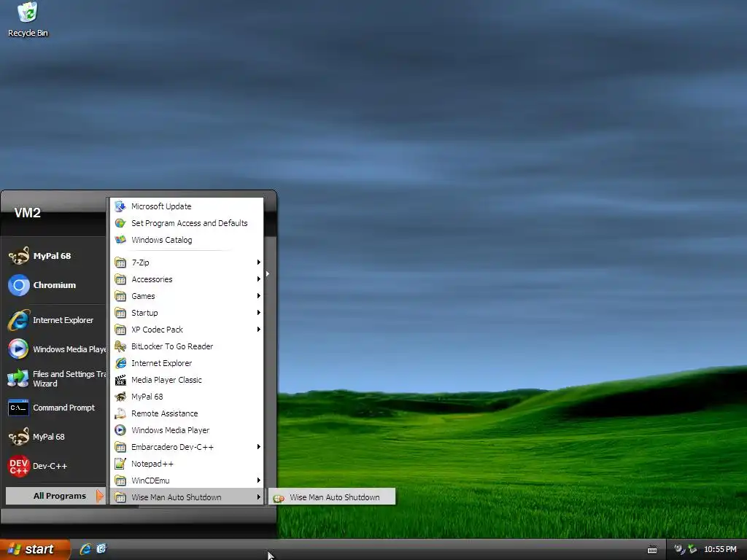Launch Notepad++ from programs list

[187, 464]
